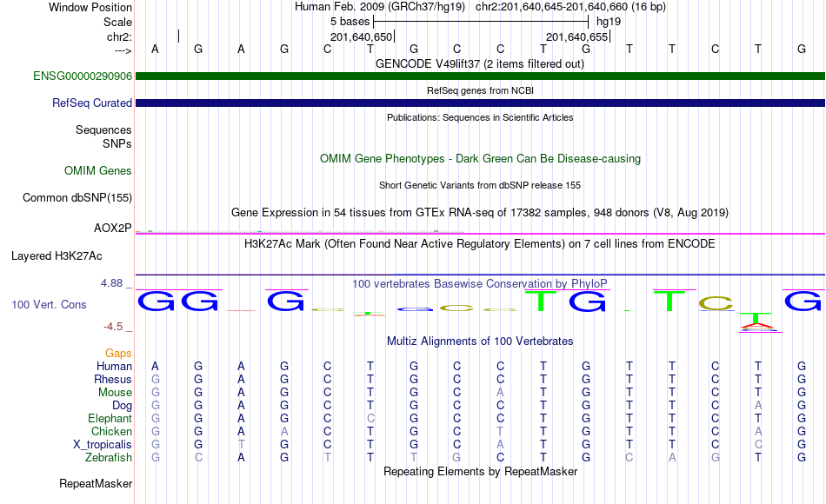Screen dimensions: 826x504
Task: Click the Sequences track label
Action: 103,129
